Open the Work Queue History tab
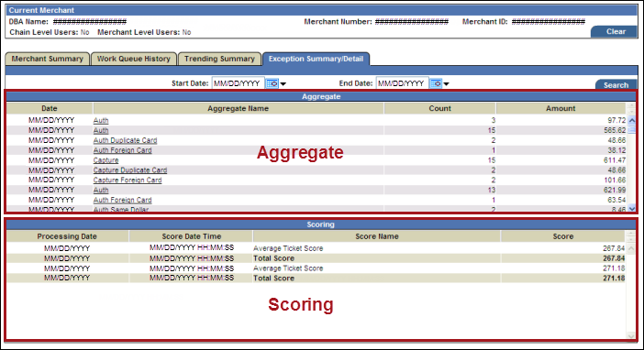Image resolution: width=644 pixels, height=350 pixels. (134, 59)
